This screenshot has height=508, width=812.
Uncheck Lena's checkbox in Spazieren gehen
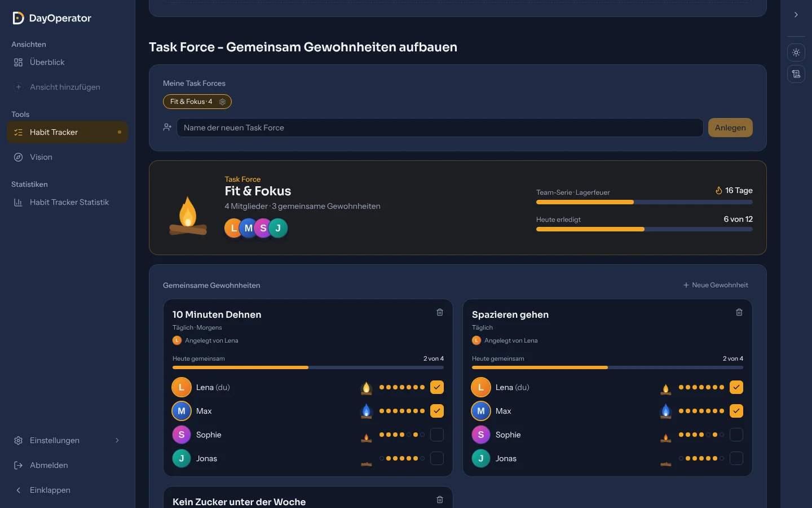click(736, 387)
